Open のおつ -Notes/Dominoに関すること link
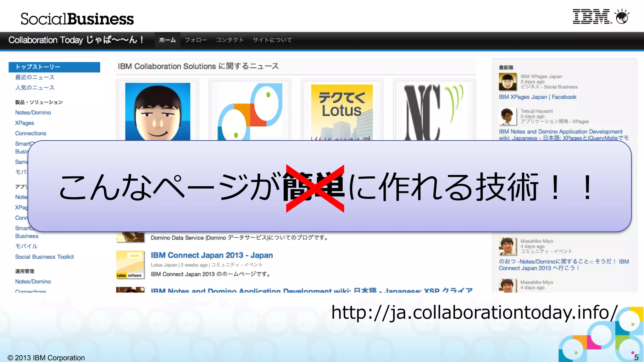This screenshot has height=362, width=644. (x=563, y=265)
